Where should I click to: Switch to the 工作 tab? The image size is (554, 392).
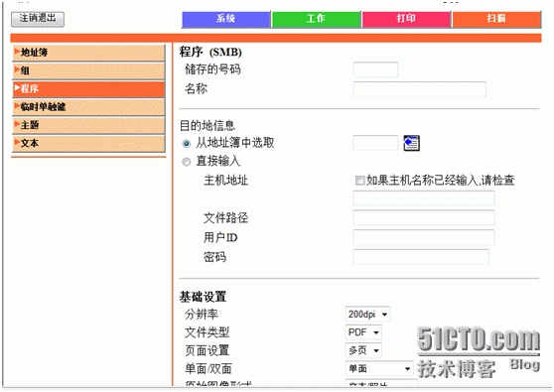(317, 19)
